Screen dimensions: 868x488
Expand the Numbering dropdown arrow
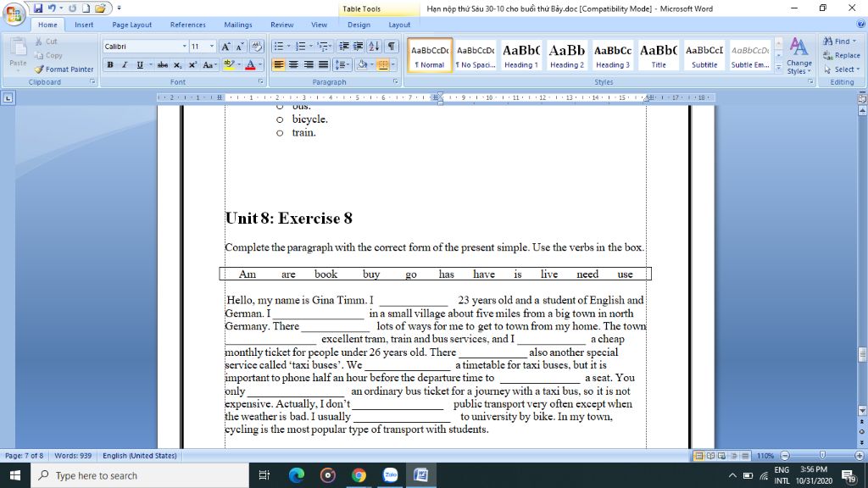[x=310, y=47]
